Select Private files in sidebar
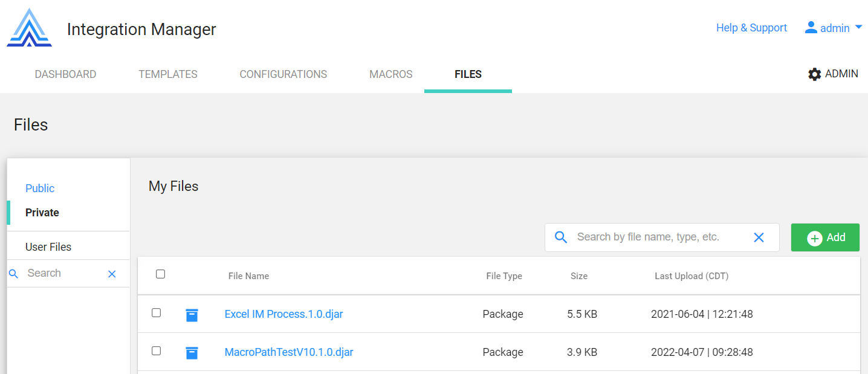This screenshot has height=374, width=868. point(42,213)
